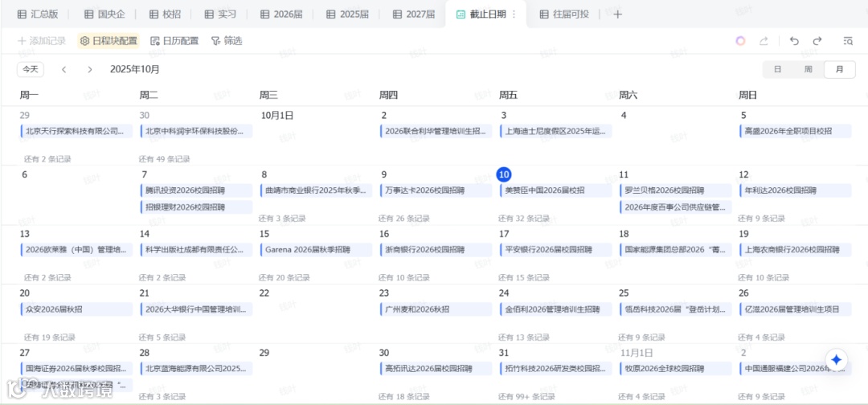Click 添加记录 to add a record
Screen dimensions: 868x405
point(42,41)
